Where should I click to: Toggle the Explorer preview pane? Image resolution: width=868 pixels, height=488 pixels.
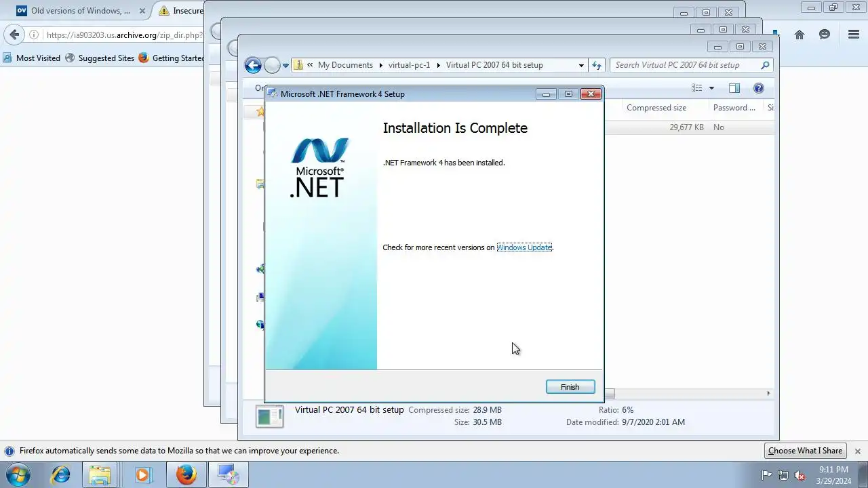(734, 88)
